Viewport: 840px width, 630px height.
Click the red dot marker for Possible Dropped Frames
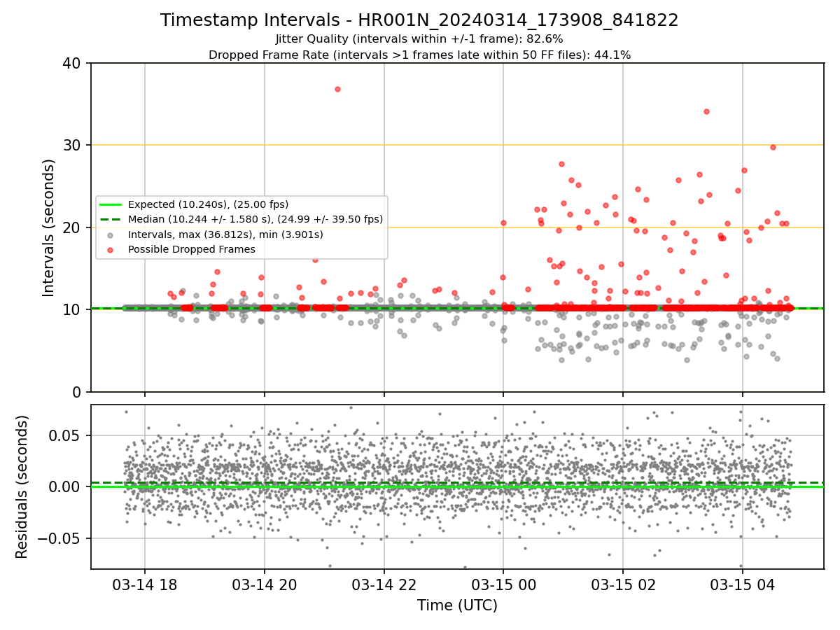point(111,249)
